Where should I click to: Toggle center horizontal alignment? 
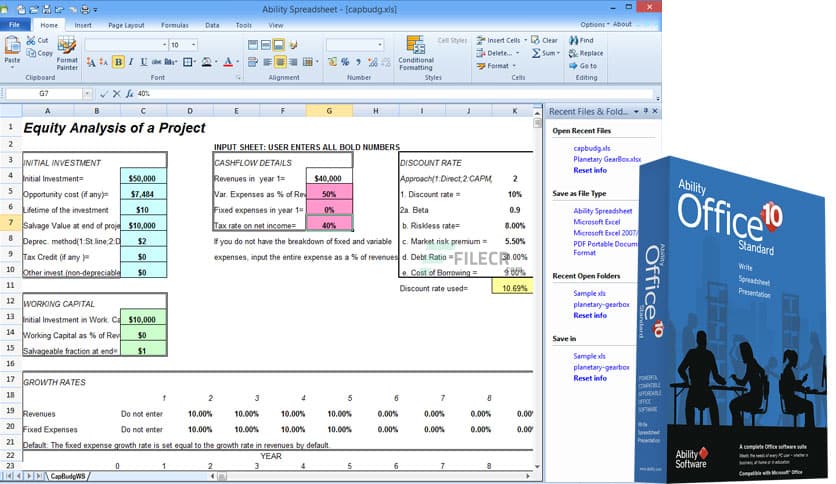pyautogui.click(x=280, y=62)
